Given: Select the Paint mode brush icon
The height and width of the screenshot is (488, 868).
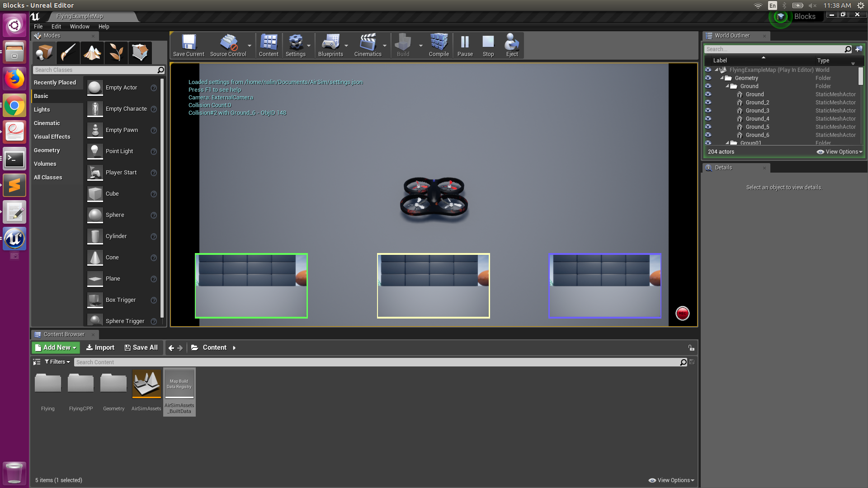Looking at the screenshot, I should 68,53.
